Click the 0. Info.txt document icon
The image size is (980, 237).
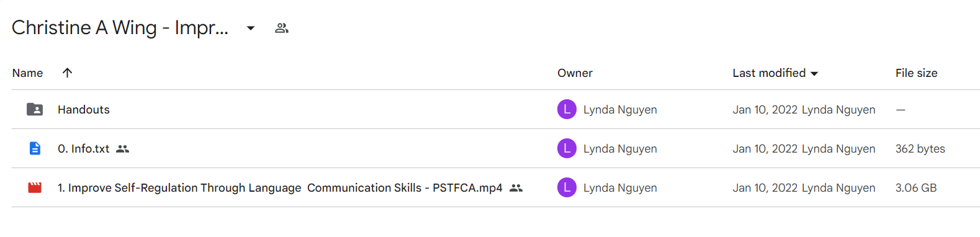click(35, 148)
